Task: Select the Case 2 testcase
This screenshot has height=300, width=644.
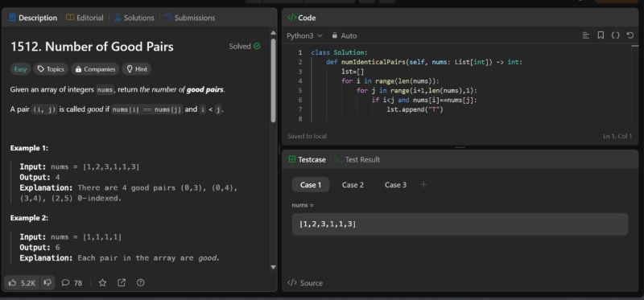Action: click(353, 185)
